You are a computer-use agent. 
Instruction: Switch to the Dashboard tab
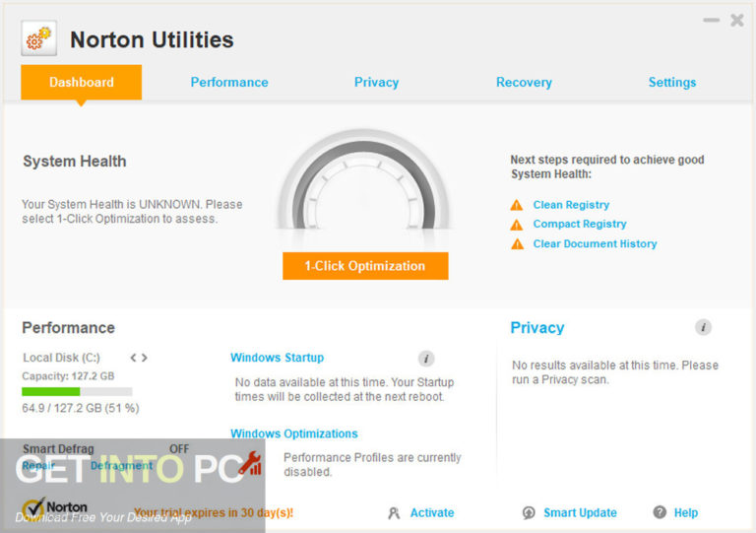(81, 82)
